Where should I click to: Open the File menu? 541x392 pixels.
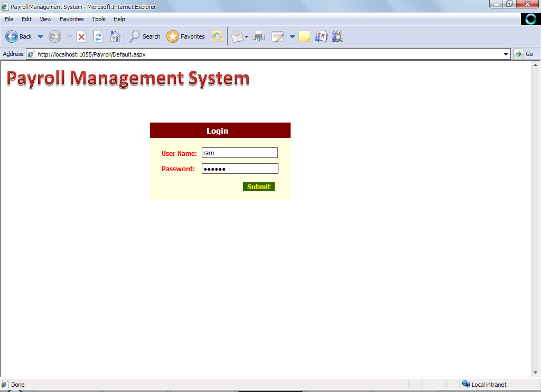[9, 19]
